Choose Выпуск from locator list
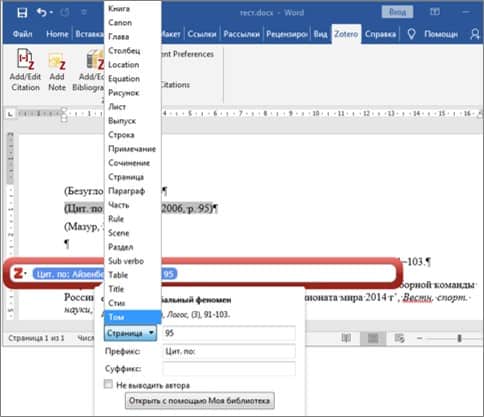The image size is (484, 417). (133, 121)
